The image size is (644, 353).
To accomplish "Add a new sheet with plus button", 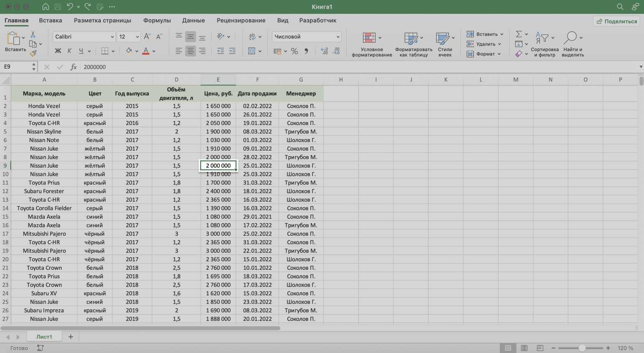I will (x=71, y=337).
